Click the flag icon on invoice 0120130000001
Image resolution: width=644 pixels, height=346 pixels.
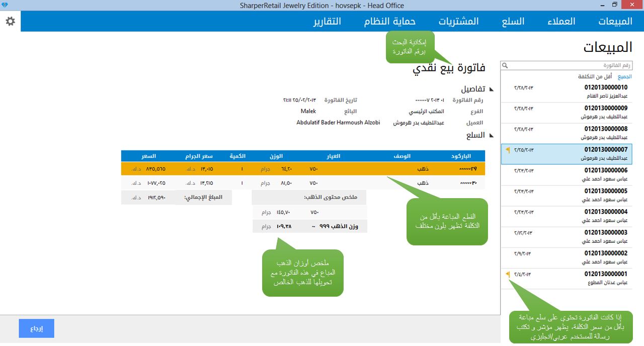508,274
